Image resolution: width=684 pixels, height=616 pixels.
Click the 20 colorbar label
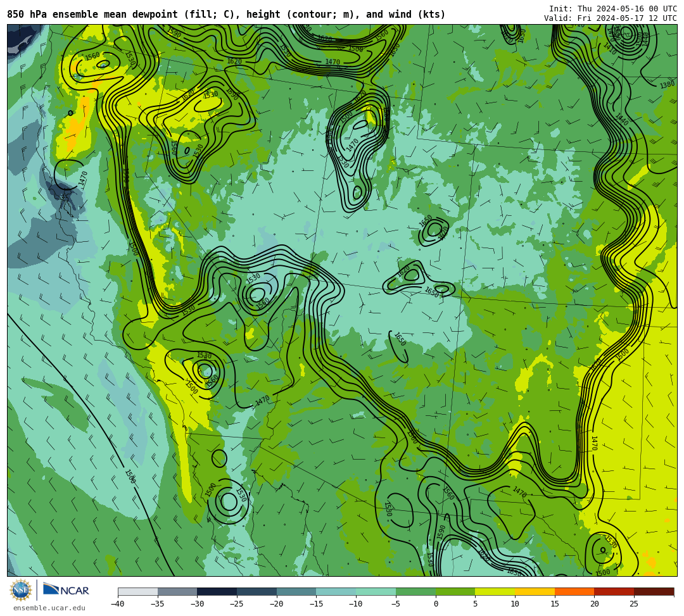[595, 604]
